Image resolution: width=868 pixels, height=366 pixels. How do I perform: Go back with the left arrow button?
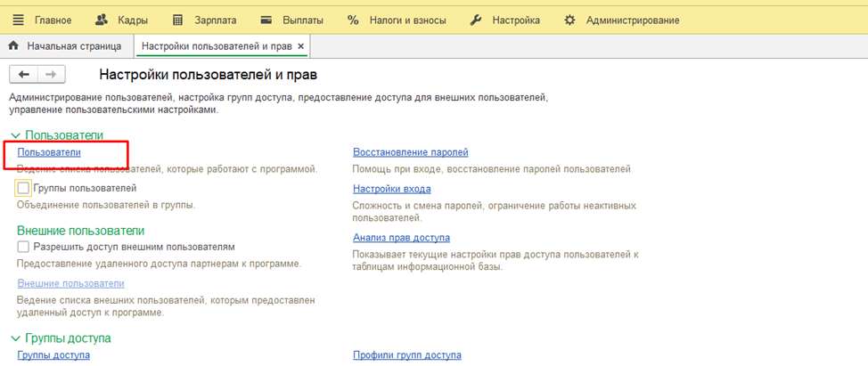tap(24, 75)
